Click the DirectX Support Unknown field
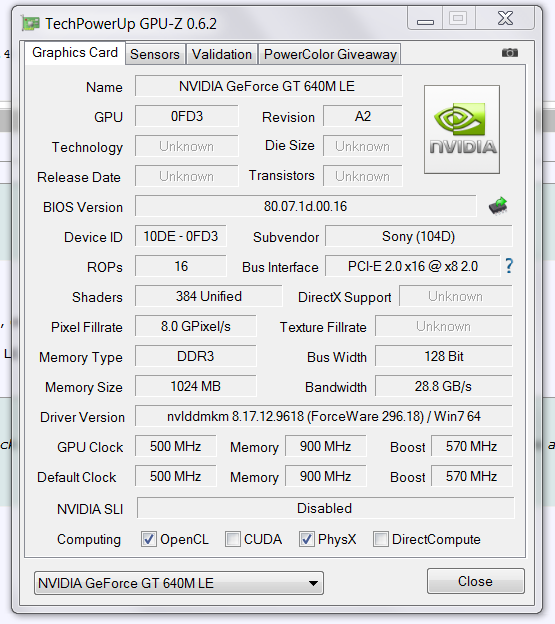The height and width of the screenshot is (624, 555). 456,296
